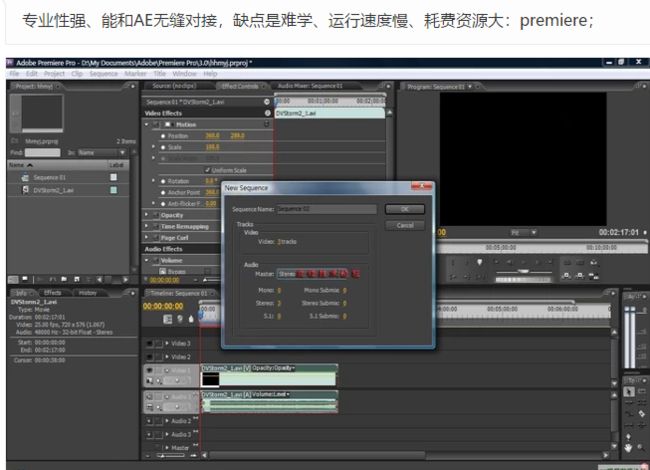
Task: Create new Bin folder in Project panel
Action: tap(64, 280)
